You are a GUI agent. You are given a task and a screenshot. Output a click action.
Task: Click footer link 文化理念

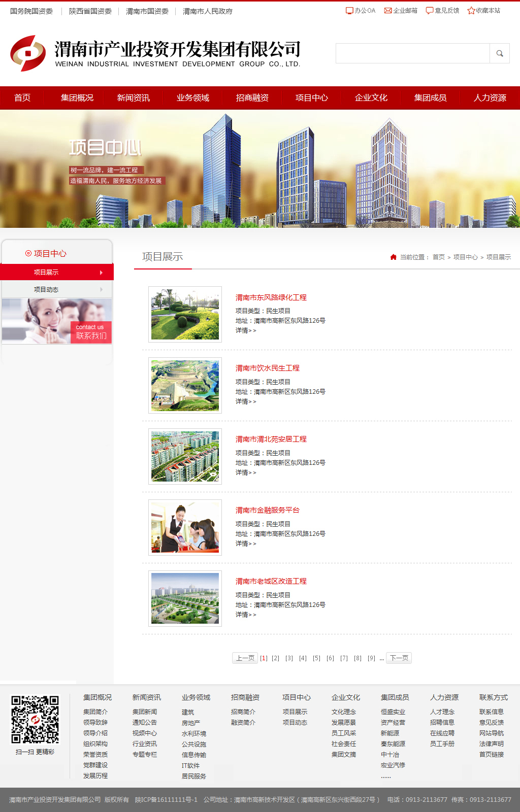(344, 712)
